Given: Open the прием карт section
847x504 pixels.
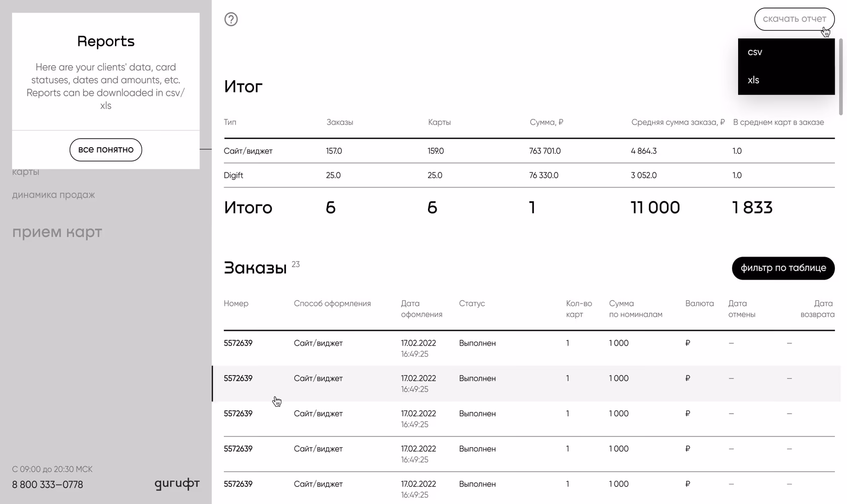Looking at the screenshot, I should click(x=57, y=232).
